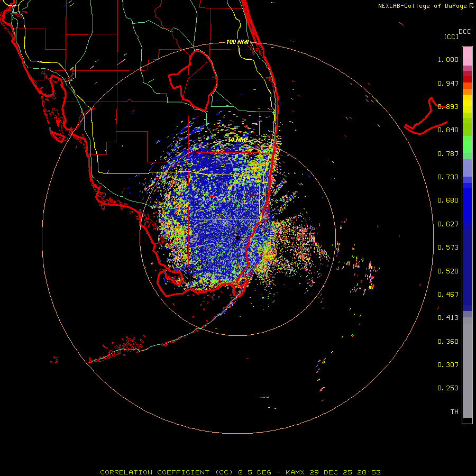Click the TH threshold label
The width and height of the screenshot is (476, 476).
click(x=454, y=412)
